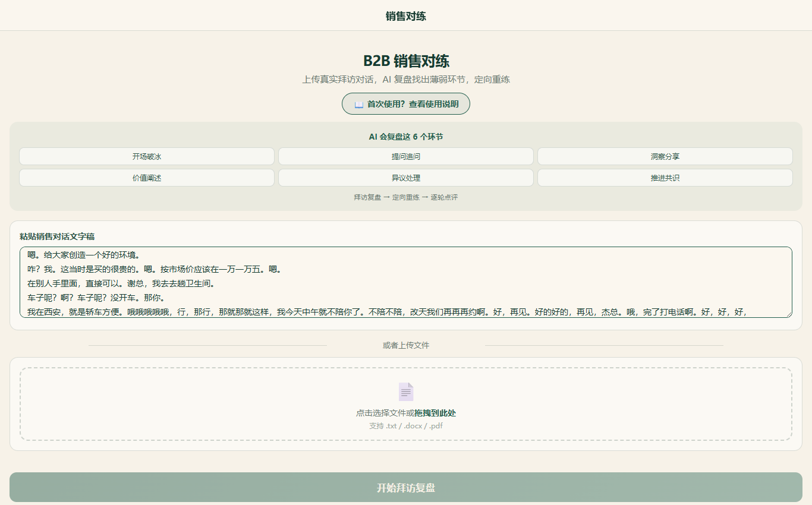
Task: Click the 粘贴销售对话文字稿 field label
Action: coord(57,236)
